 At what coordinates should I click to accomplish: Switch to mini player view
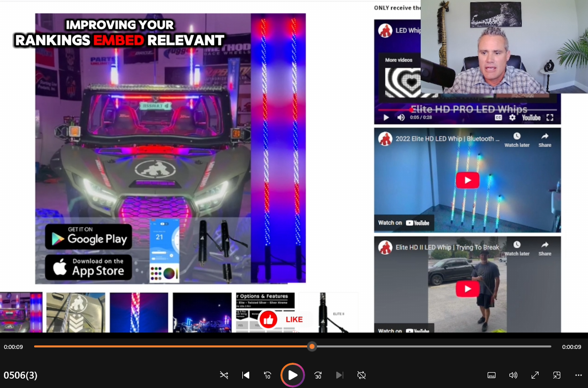click(557, 375)
